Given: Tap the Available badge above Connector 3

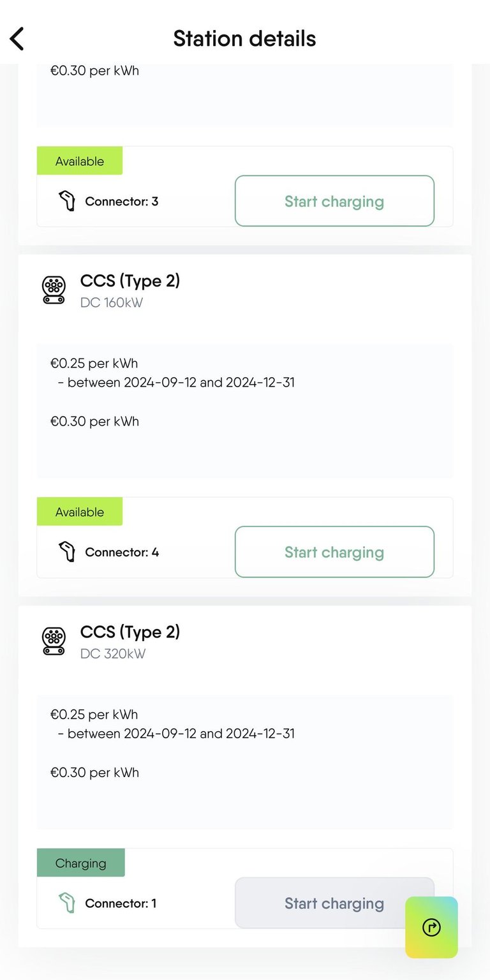Looking at the screenshot, I should click(x=80, y=161).
